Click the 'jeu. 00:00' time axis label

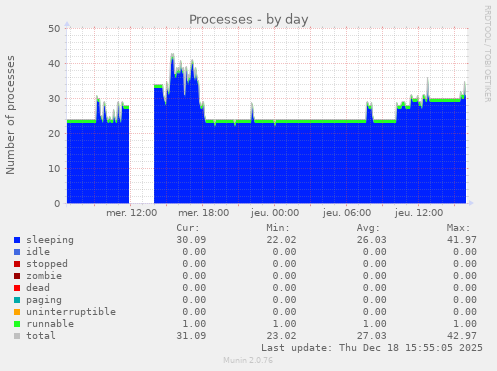click(x=275, y=213)
